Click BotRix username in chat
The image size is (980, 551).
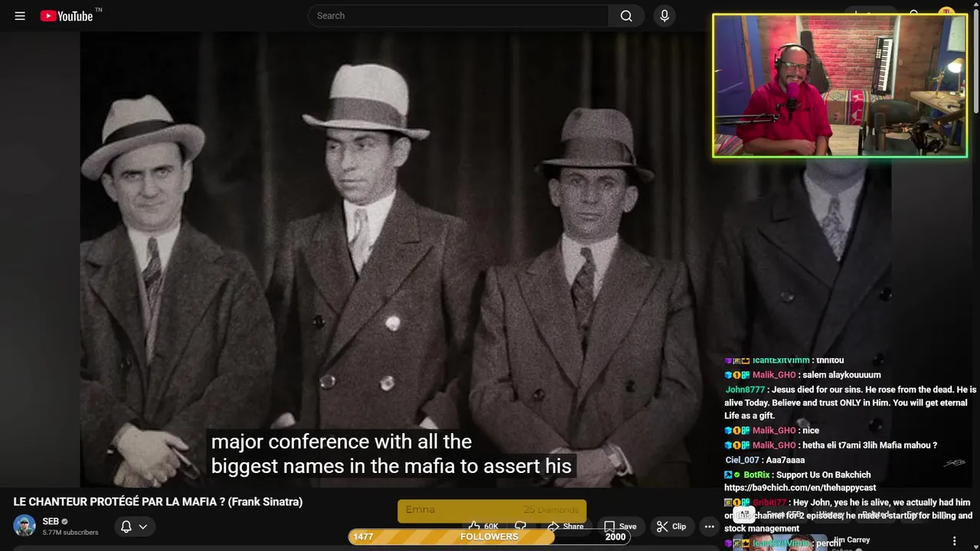(756, 475)
